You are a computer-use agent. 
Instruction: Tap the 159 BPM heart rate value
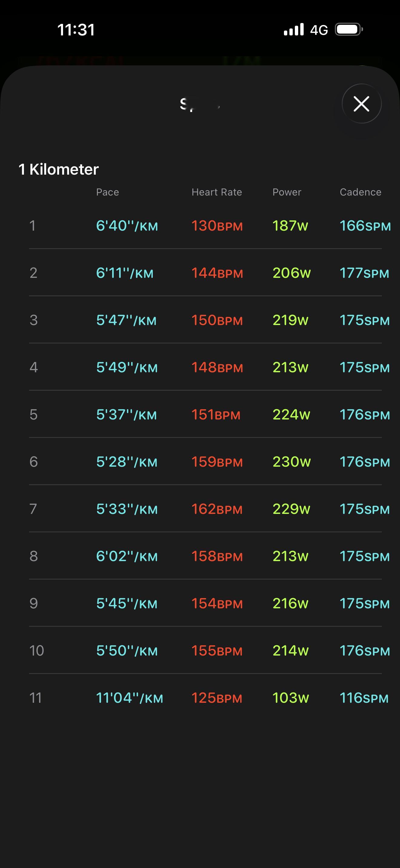[x=217, y=462]
